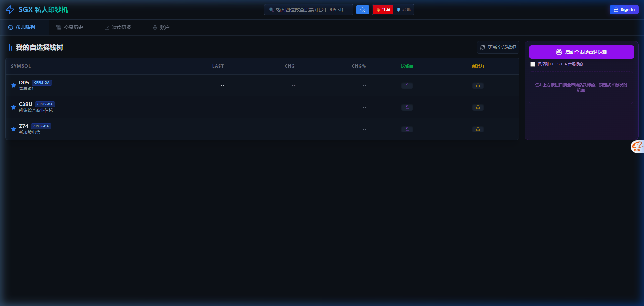This screenshot has height=306, width=644.
Task: Click the Z74 ticker symbol
Action: 23,126
